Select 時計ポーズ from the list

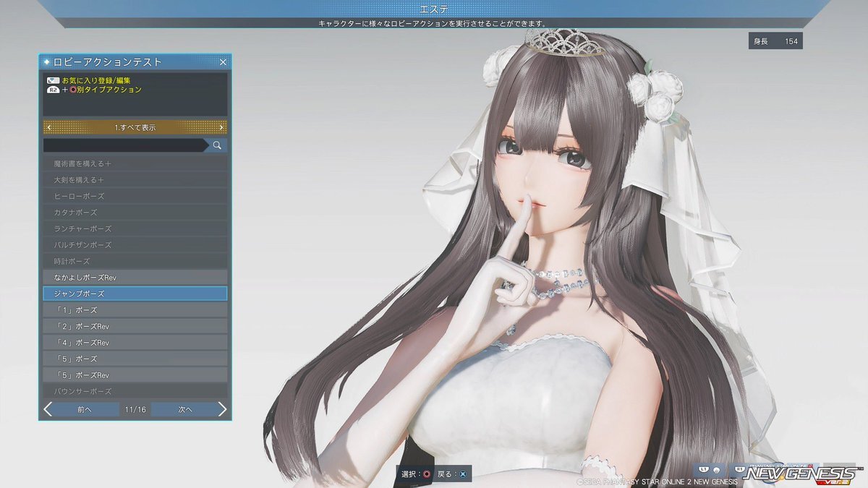(135, 261)
